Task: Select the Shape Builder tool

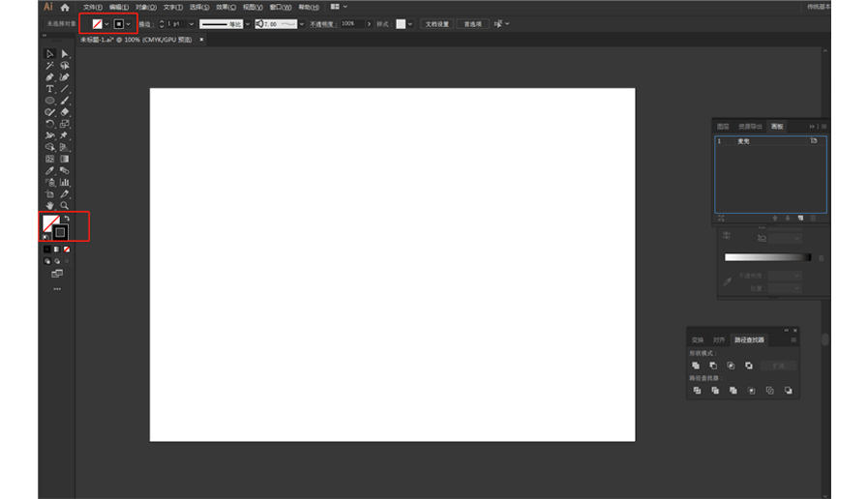Action: [x=49, y=147]
